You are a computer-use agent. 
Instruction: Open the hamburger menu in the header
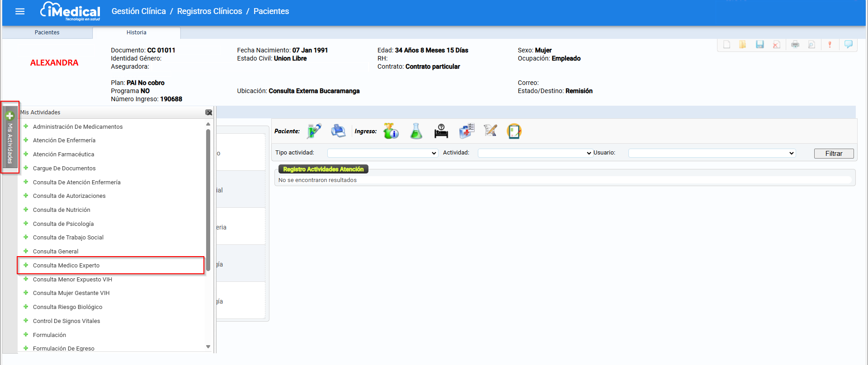tap(20, 11)
